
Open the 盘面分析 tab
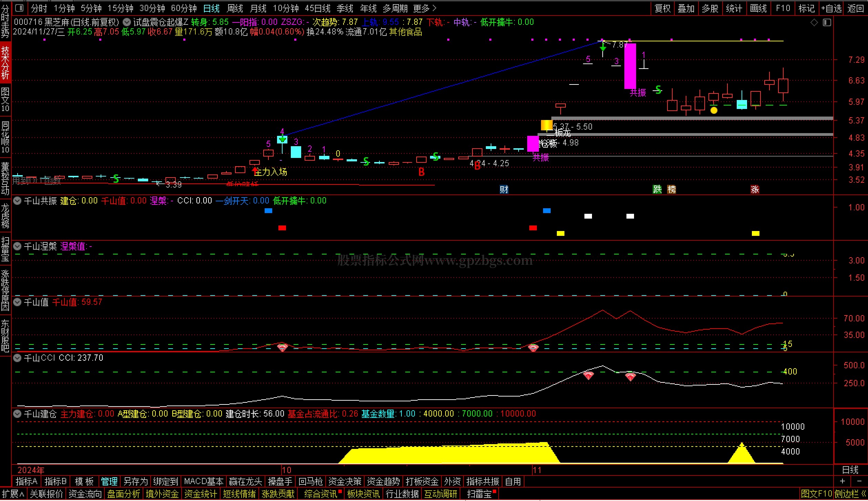click(123, 494)
